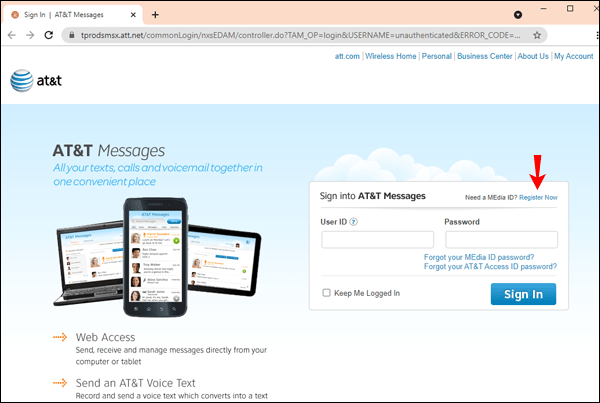The image size is (600, 403).
Task: Bookmark this page with the star icon
Action: (x=537, y=35)
